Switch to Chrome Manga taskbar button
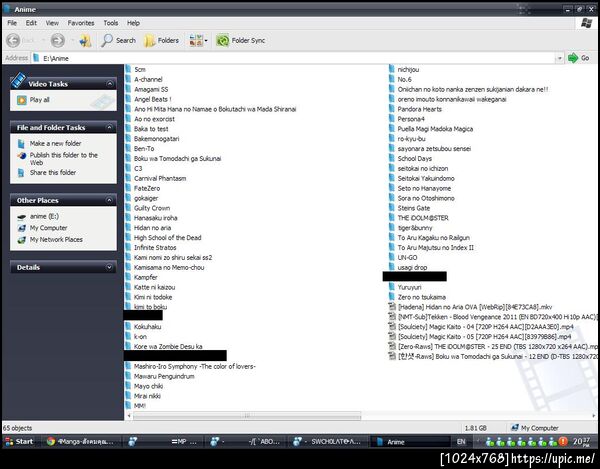The image size is (600, 469). coord(81,441)
